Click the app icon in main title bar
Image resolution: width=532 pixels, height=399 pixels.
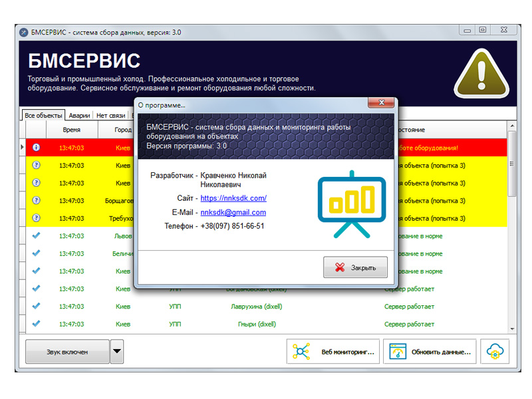coord(24,32)
